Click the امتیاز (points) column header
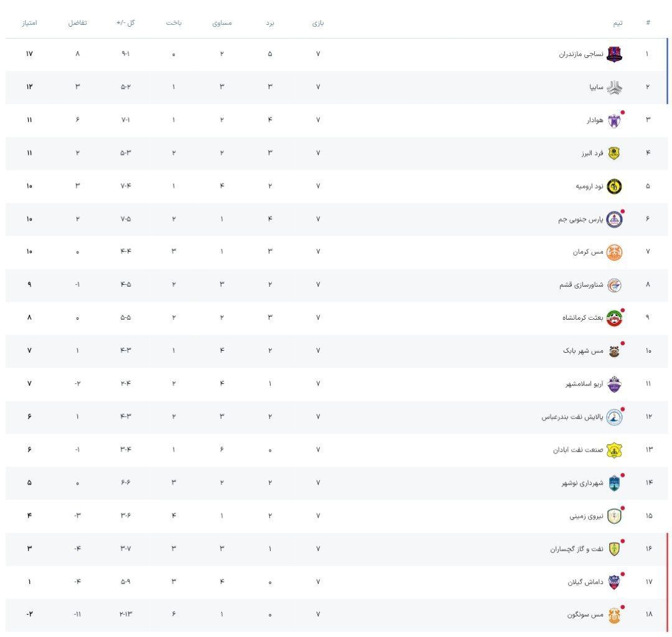The width and height of the screenshot is (672, 637). point(29,23)
